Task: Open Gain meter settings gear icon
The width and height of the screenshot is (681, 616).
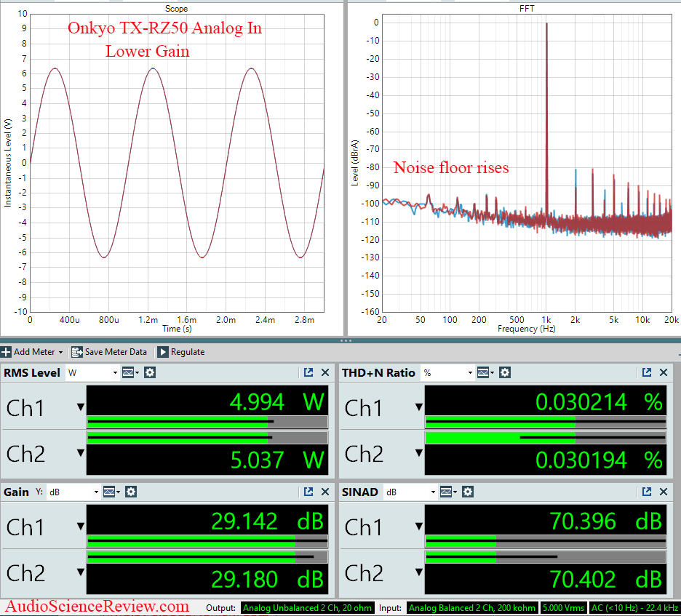Action: (131, 492)
